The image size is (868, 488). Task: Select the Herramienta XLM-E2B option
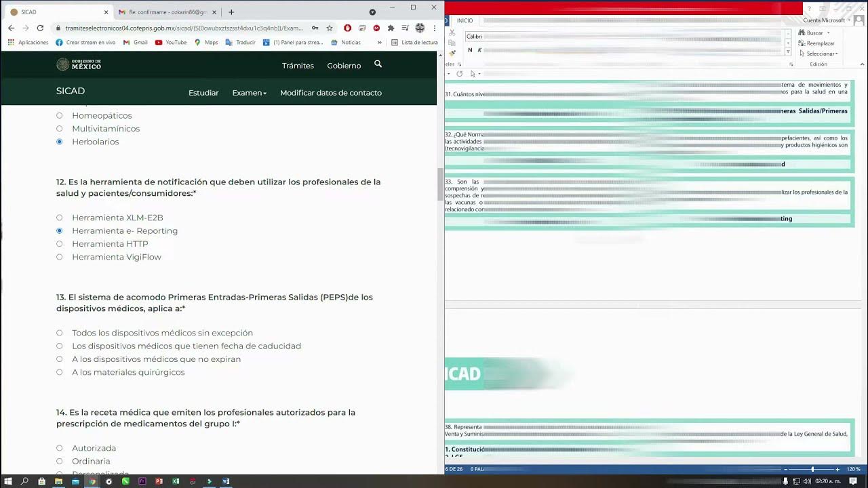point(60,218)
